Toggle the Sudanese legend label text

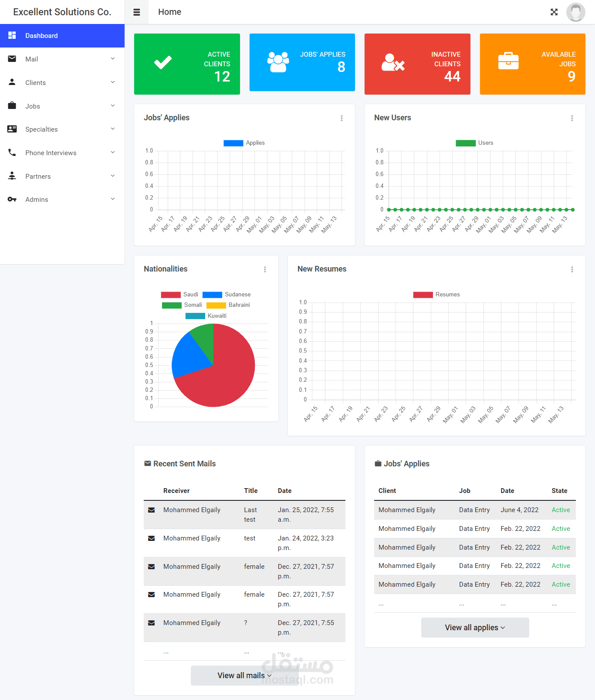[x=238, y=295]
